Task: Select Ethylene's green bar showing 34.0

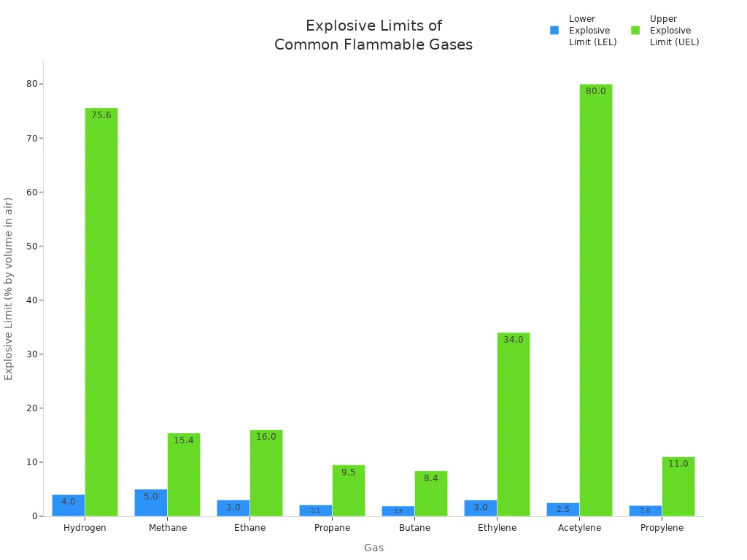Action: coord(512,423)
